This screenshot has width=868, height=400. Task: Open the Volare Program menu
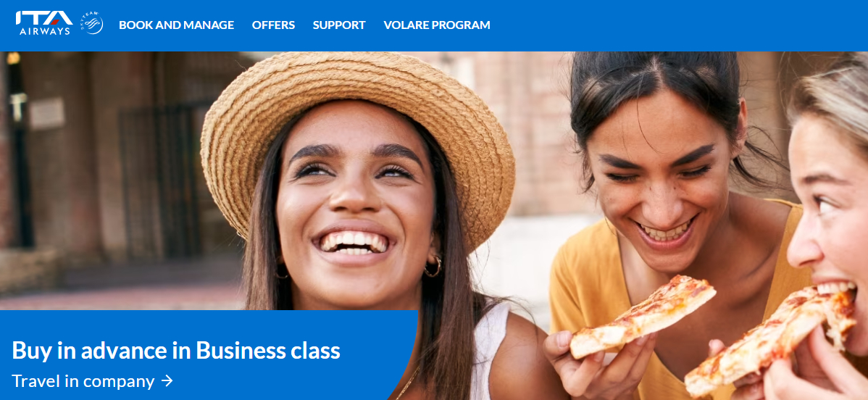(437, 25)
